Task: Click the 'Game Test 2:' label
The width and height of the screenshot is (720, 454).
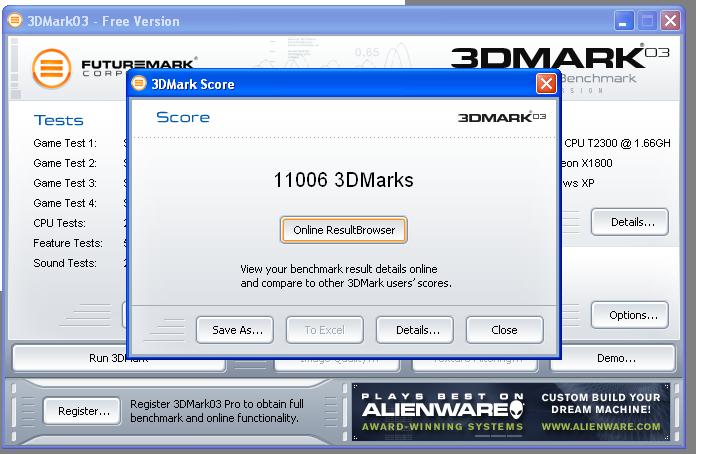Action: click(65, 163)
